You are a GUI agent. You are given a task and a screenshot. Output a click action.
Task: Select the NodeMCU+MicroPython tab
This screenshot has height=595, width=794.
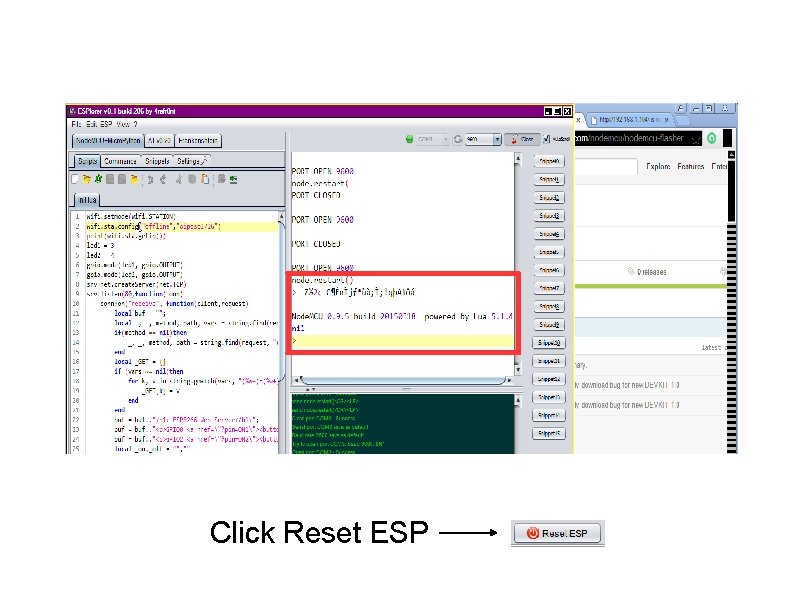[108, 140]
